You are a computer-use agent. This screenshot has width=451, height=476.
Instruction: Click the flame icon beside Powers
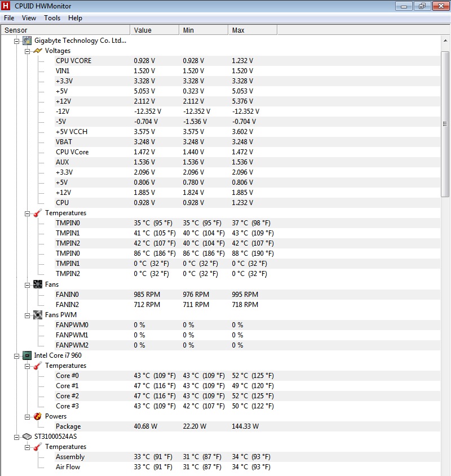pos(38,416)
